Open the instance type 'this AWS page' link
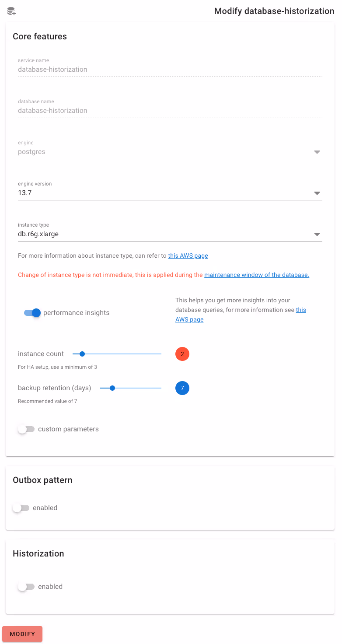 point(188,255)
